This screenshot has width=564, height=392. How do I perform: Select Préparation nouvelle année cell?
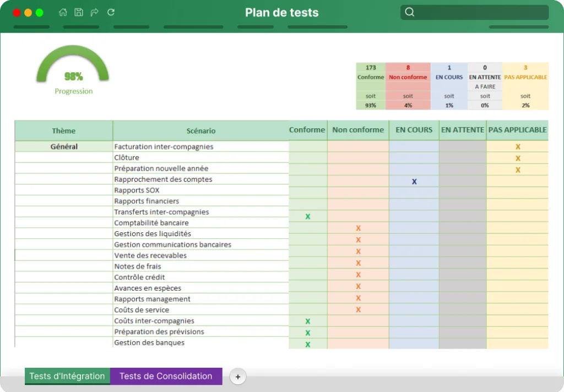200,168
